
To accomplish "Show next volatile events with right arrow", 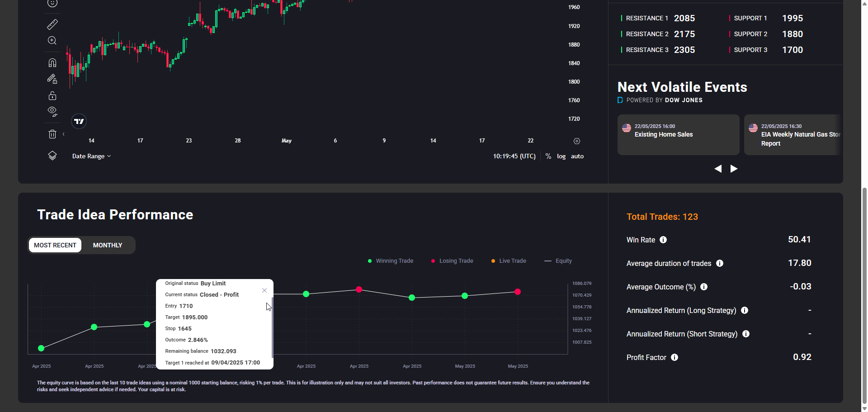I will [734, 169].
